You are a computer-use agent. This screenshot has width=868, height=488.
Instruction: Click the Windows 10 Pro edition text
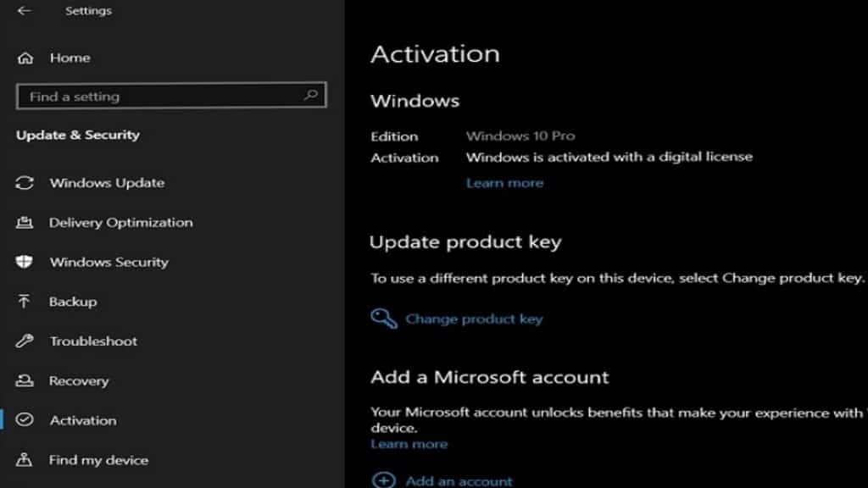pyautogui.click(x=520, y=136)
